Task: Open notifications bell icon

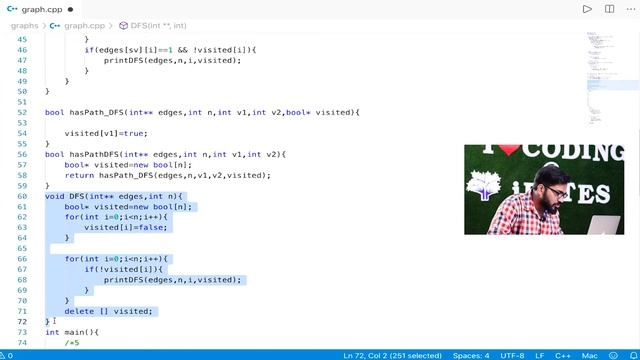Action: click(x=633, y=356)
